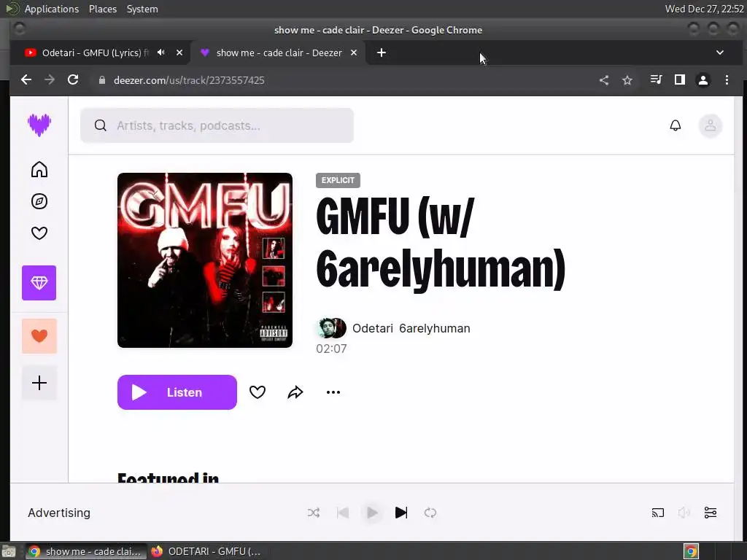Click the purple Listen button
The width and height of the screenshot is (747, 560).
tap(177, 392)
